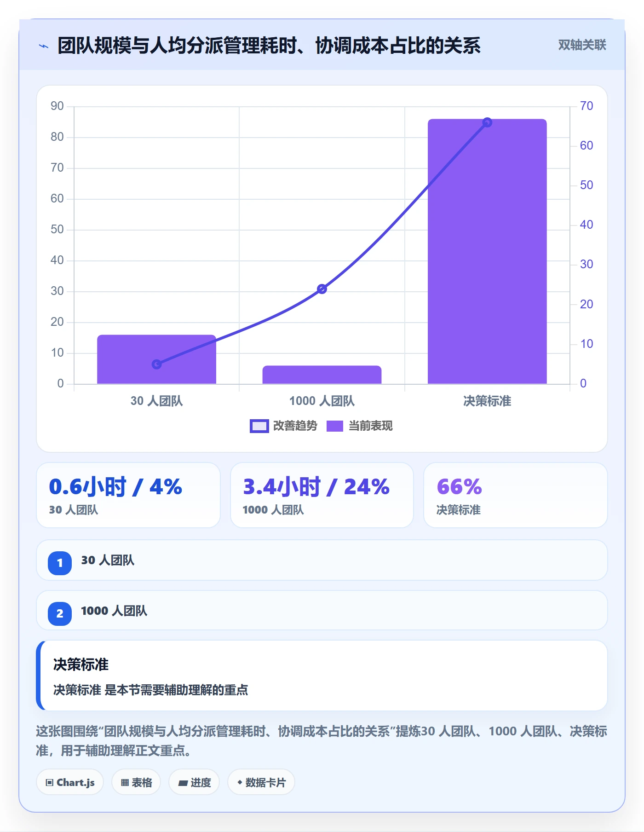The height and width of the screenshot is (832, 644).
Task: Click the 1000 人团队 bar in chart
Action: (x=322, y=375)
